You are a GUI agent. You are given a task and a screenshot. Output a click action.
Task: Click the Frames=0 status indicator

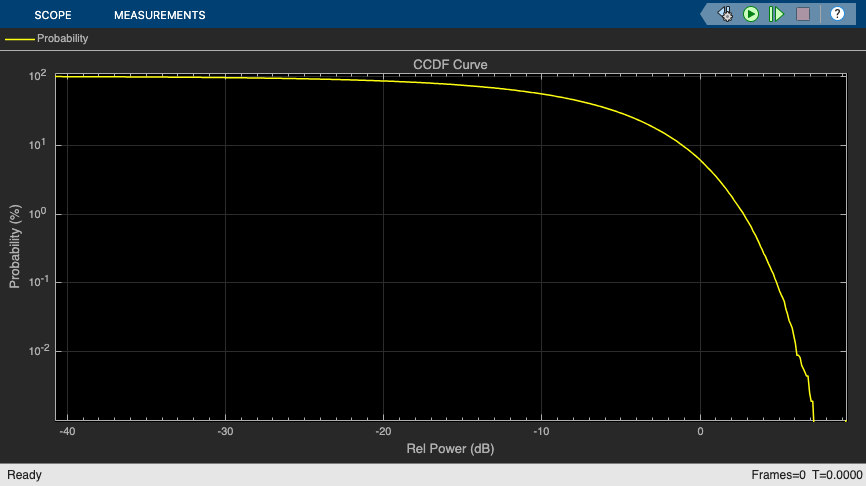[x=778, y=475]
